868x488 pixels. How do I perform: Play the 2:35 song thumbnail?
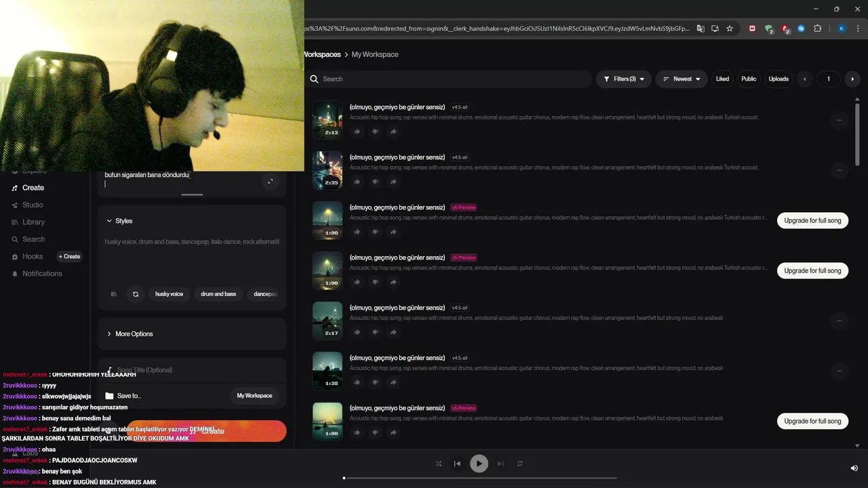pyautogui.click(x=328, y=169)
